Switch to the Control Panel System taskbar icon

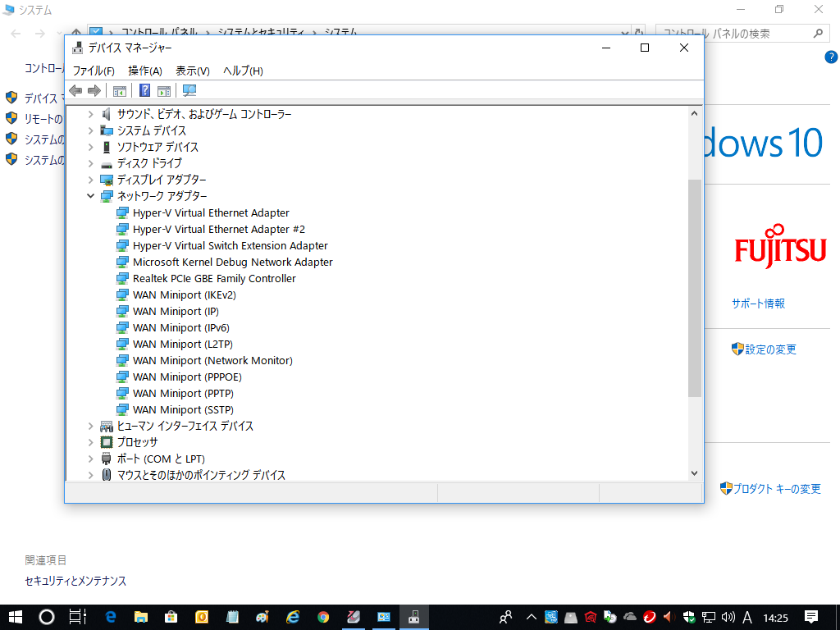[x=384, y=617]
